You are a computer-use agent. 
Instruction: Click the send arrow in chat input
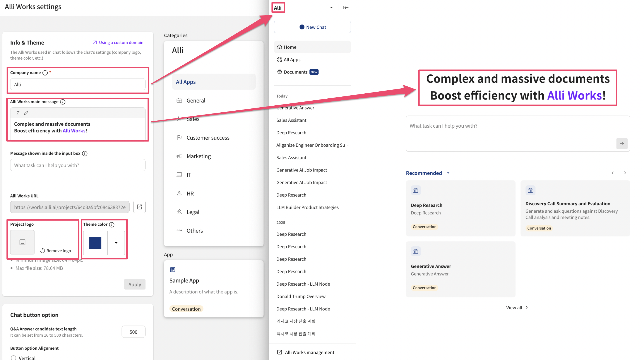[622, 144]
